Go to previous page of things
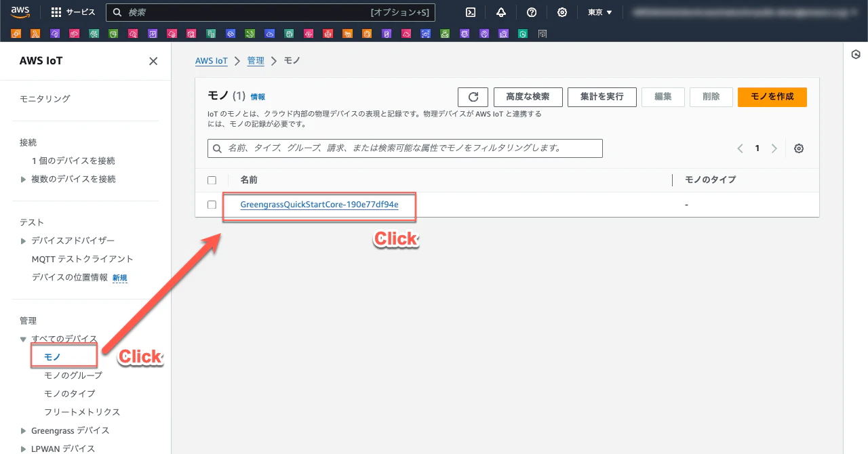Screen dimensions: 868x454 point(740,148)
